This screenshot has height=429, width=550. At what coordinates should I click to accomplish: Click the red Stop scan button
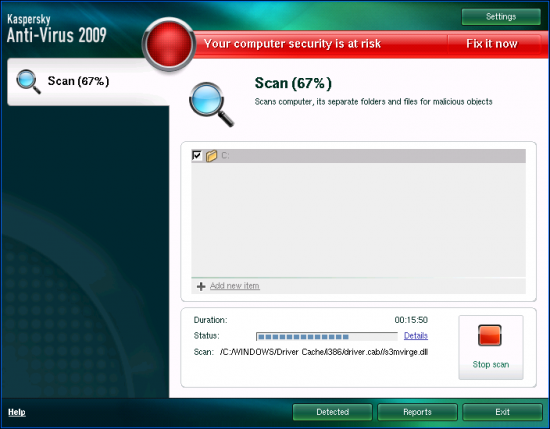490,335
